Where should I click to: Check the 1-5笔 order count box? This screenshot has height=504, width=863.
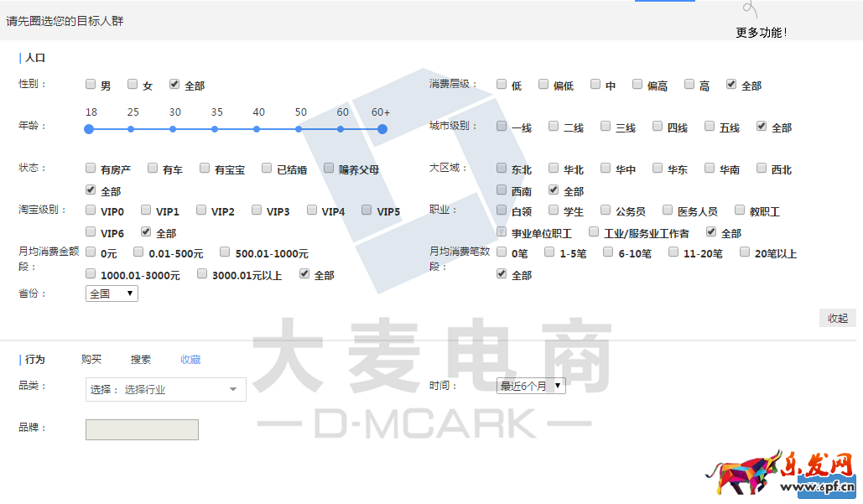[549, 252]
